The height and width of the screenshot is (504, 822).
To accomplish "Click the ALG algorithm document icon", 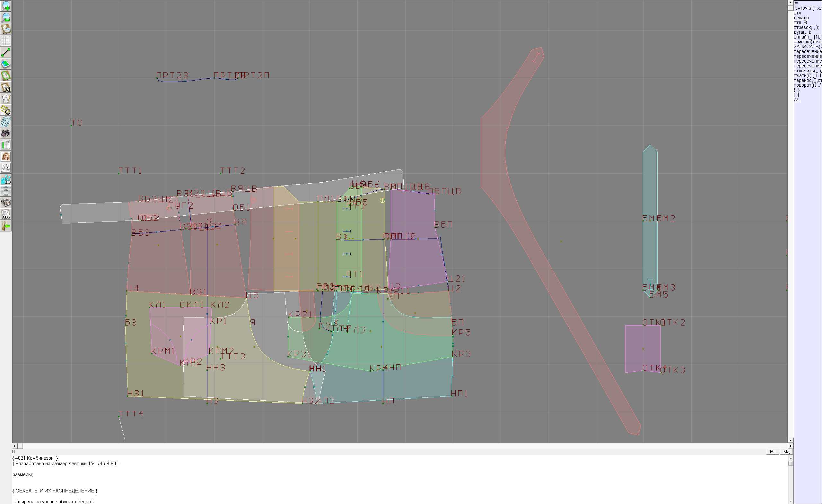I will pos(6,214).
